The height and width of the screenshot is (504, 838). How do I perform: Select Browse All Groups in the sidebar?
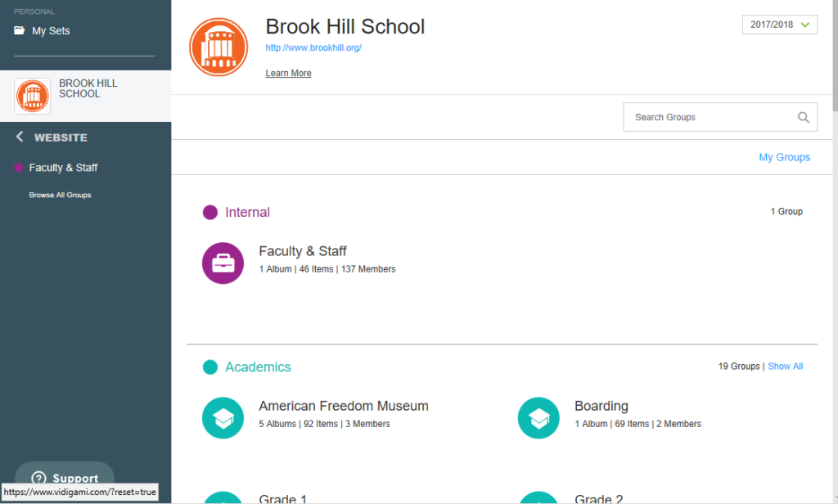pyautogui.click(x=60, y=196)
